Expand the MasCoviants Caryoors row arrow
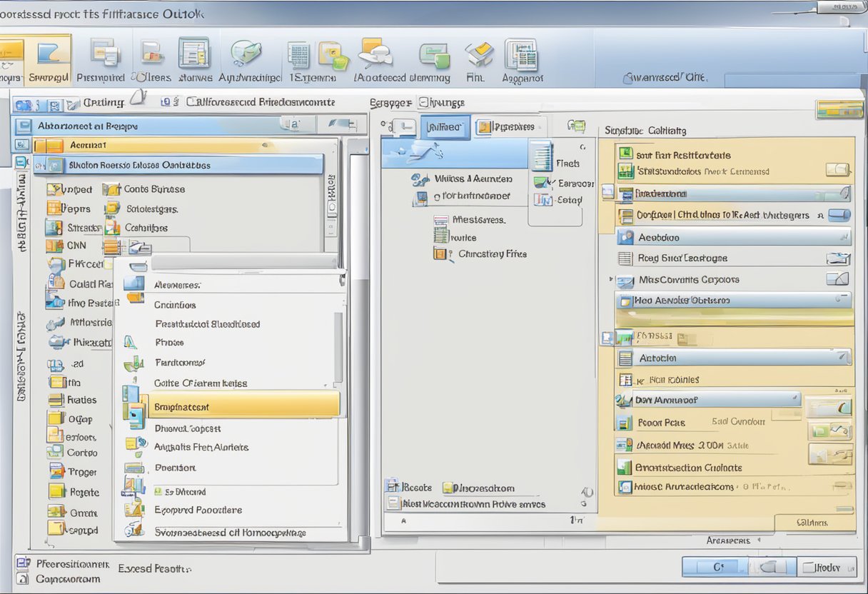Image resolution: width=868 pixels, height=594 pixels. point(611,279)
